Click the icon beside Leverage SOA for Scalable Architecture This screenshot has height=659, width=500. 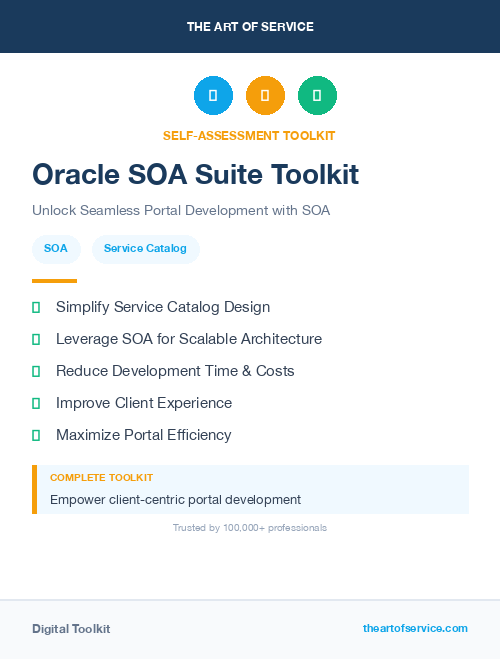click(x=36, y=339)
